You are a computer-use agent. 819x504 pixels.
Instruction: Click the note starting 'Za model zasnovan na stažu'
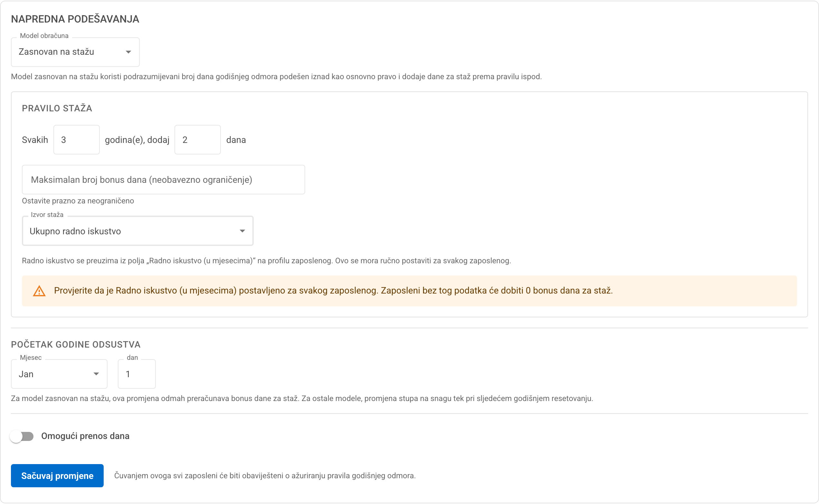(x=302, y=399)
